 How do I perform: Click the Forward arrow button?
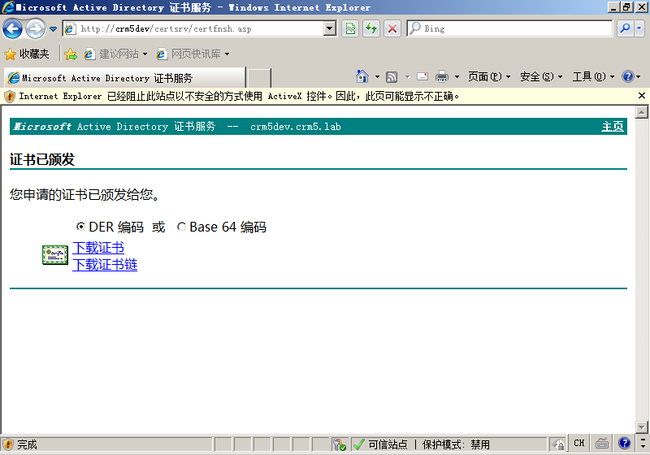pyautogui.click(x=35, y=29)
